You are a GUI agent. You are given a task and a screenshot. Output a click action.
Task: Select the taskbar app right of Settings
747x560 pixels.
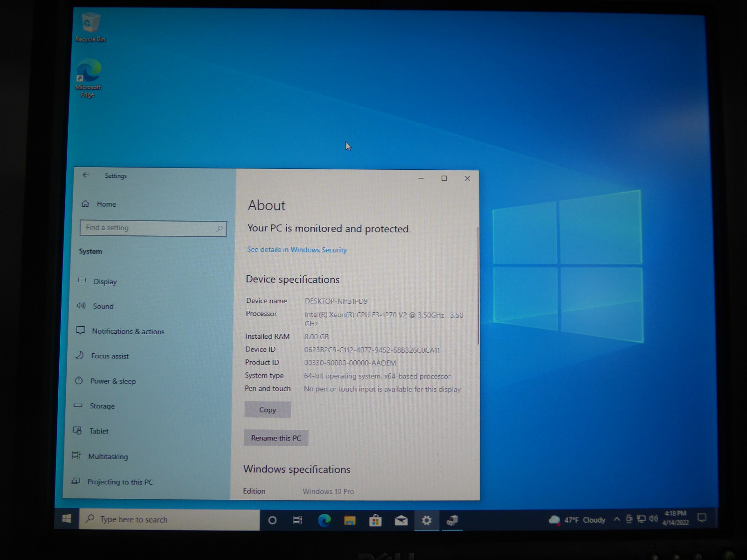click(452, 520)
